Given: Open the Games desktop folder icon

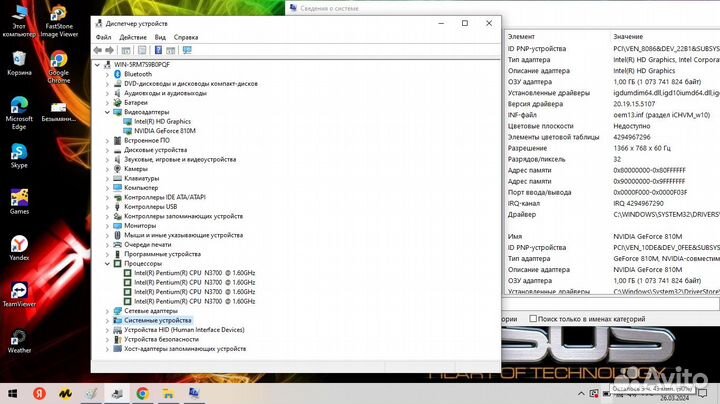Looking at the screenshot, I should [x=19, y=202].
